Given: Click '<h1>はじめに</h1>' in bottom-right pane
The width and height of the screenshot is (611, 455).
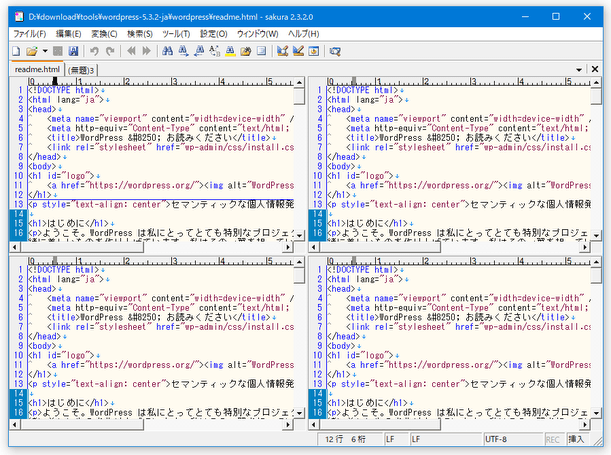Looking at the screenshot, I should click(x=367, y=403).
